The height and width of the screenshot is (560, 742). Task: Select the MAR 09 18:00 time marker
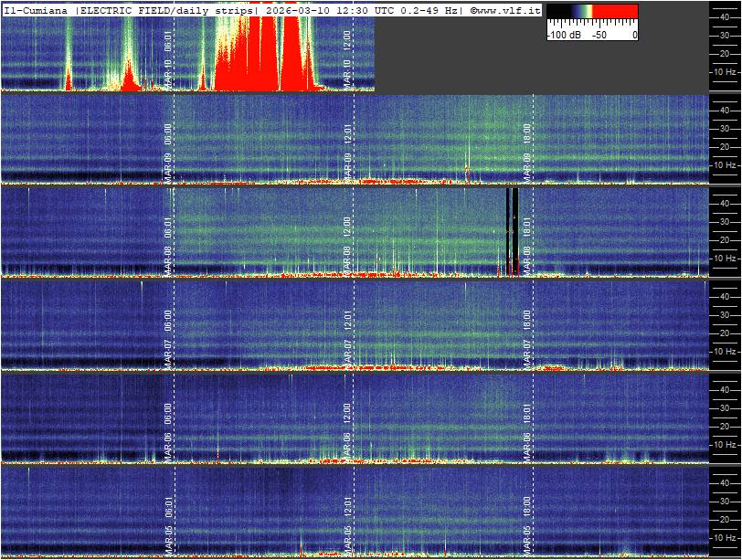(x=527, y=149)
